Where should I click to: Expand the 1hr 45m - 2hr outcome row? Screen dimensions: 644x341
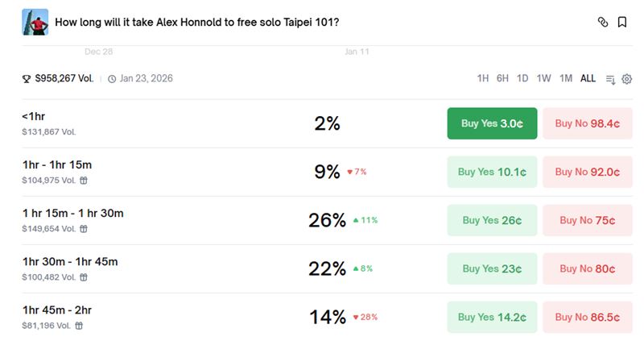tap(161, 317)
